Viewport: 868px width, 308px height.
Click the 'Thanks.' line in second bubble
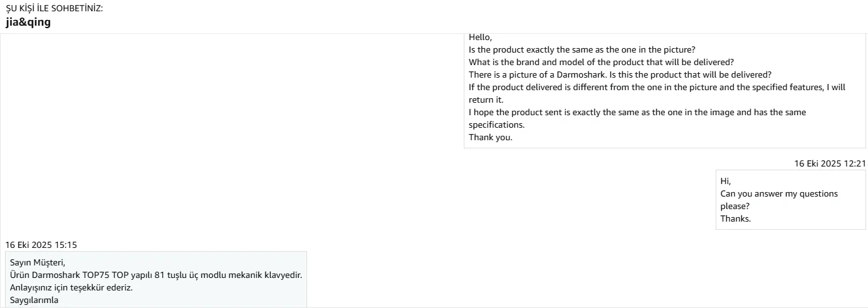click(735, 218)
